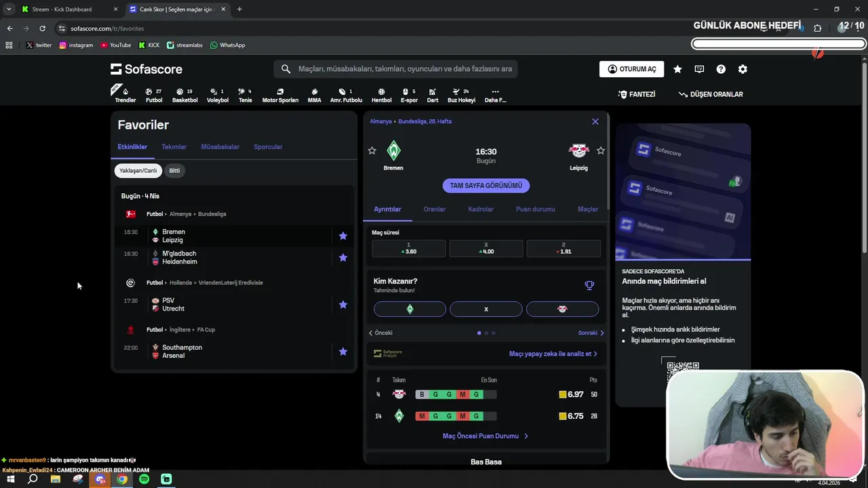868x488 pixels.
Task: Select the Bitti filter chip
Action: point(174,171)
